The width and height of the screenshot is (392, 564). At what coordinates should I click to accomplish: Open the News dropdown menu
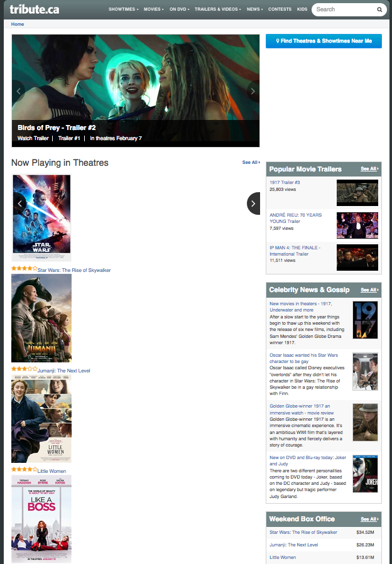tap(254, 9)
